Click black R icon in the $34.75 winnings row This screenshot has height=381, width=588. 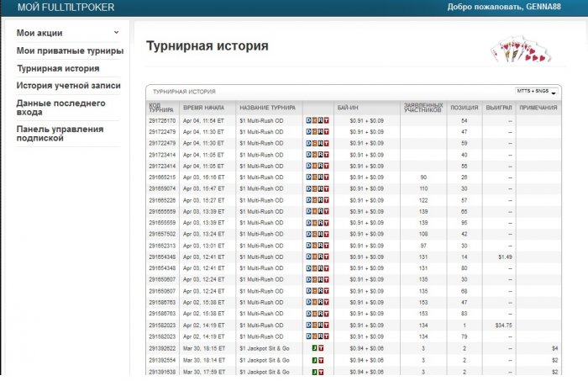tap(321, 325)
